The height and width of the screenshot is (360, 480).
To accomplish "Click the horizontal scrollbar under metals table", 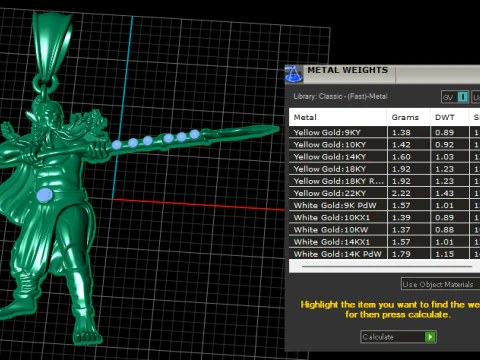I will [x=387, y=266].
